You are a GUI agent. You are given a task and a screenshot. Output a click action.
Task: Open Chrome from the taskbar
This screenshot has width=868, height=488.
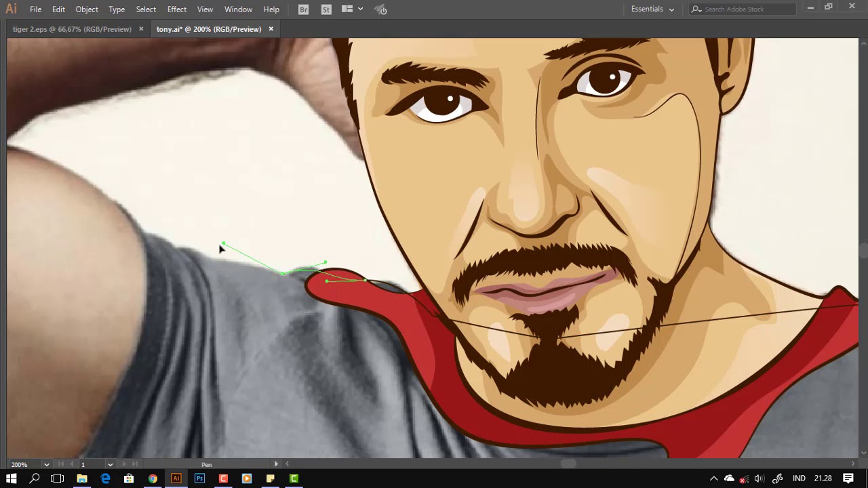click(x=152, y=479)
